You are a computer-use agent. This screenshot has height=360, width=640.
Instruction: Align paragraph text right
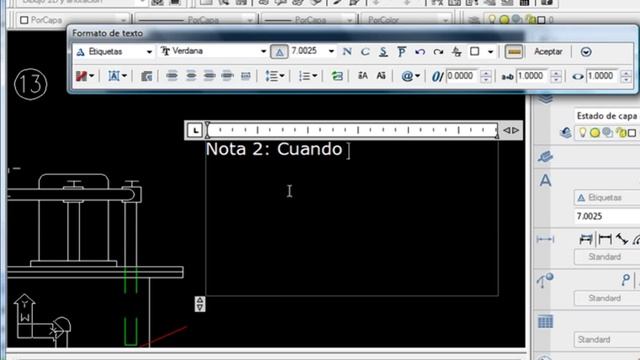209,76
